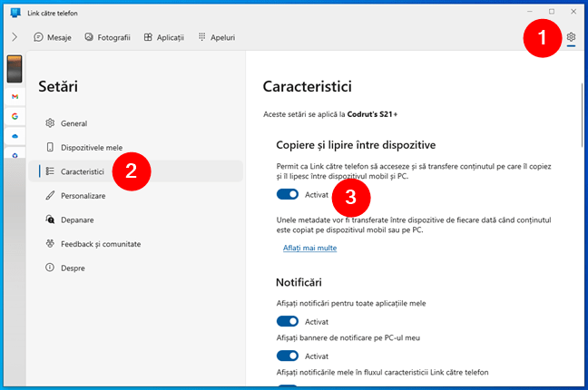Close the Link către telefon window

[x=573, y=12]
